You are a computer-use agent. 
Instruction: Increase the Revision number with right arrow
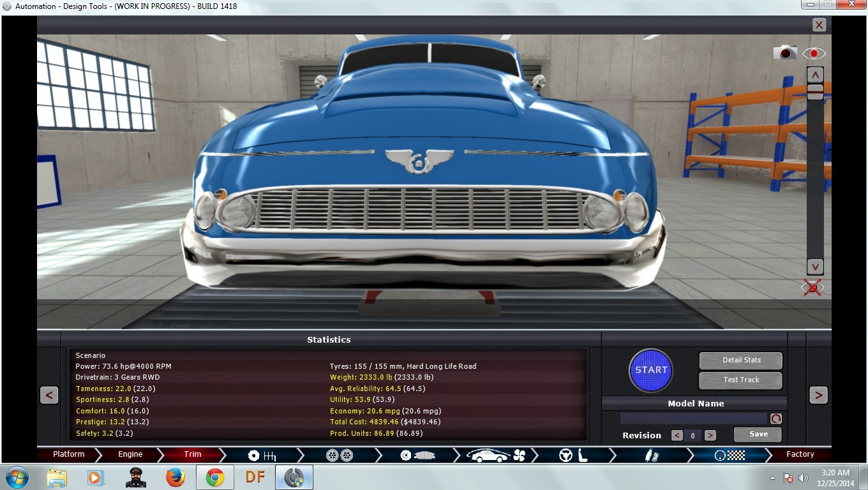point(710,436)
